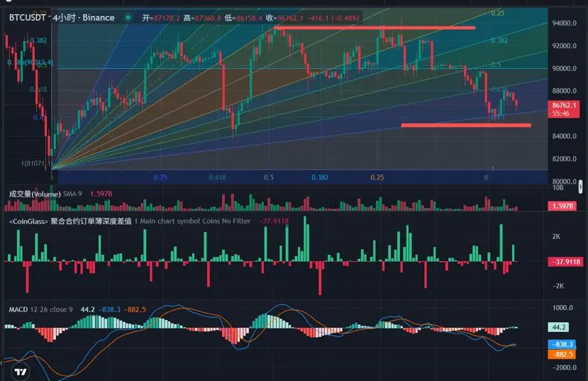Click the blue -838.3 MACD axis label

tap(562, 344)
